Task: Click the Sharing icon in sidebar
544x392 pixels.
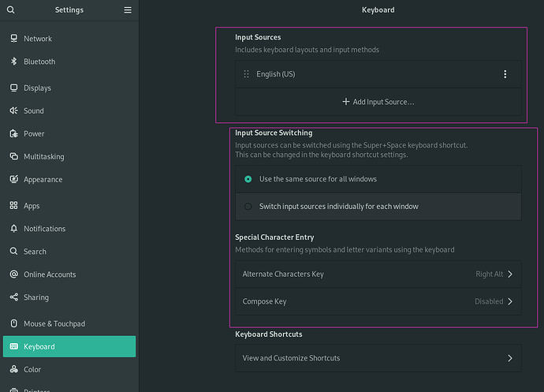Action: pos(13,297)
